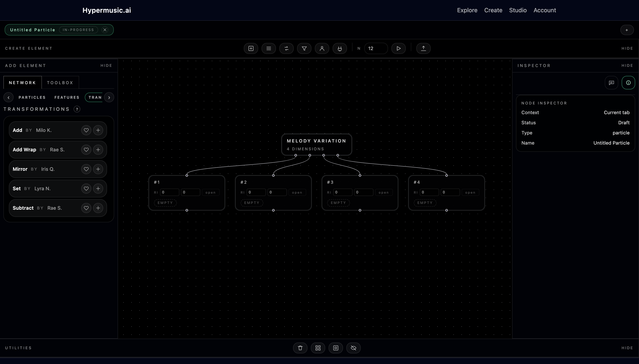The height and width of the screenshot is (364, 639).
Task: Click the trash delete icon in Utilities
Action: tap(300, 348)
